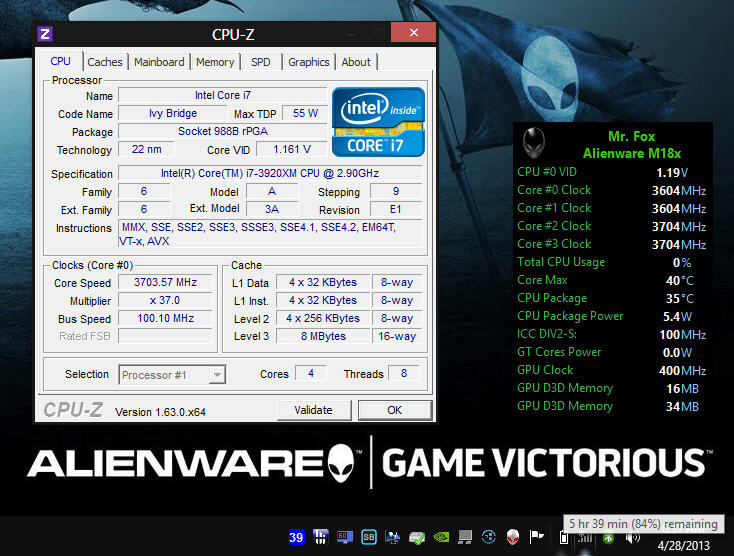The width and height of the screenshot is (734, 556).
Task: Click the Threads count value 8
Action: tap(404, 373)
